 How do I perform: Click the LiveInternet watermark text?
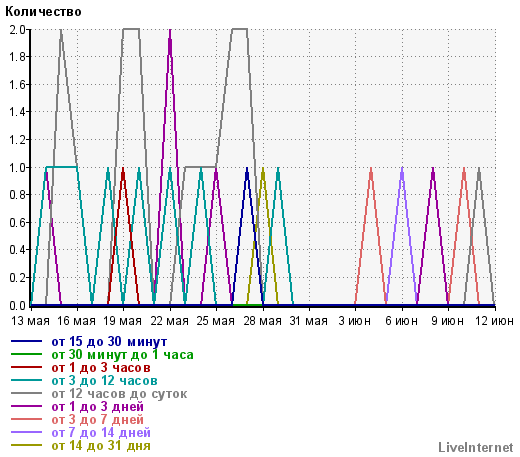pyautogui.click(x=476, y=447)
